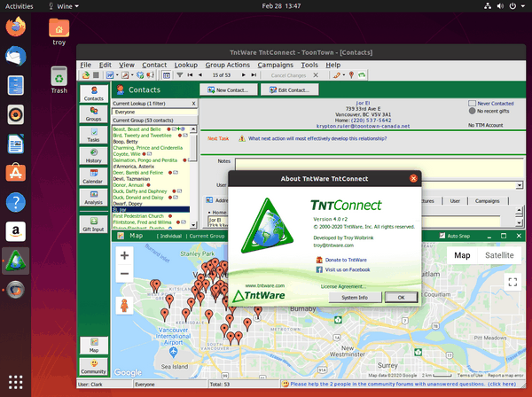Zoom in on the map with plus
The image size is (532, 397).
[x=124, y=255]
